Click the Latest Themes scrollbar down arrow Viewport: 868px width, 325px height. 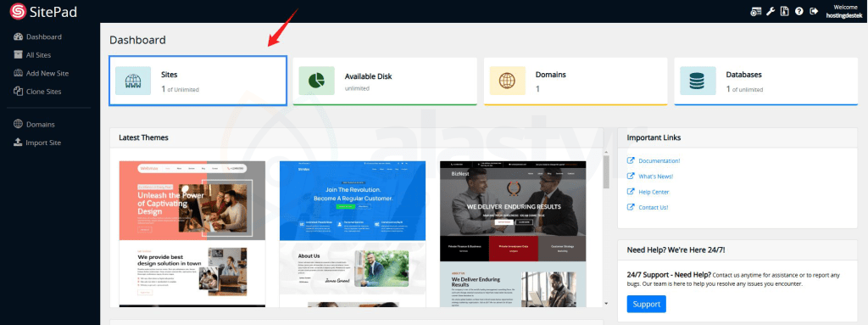coord(606,304)
